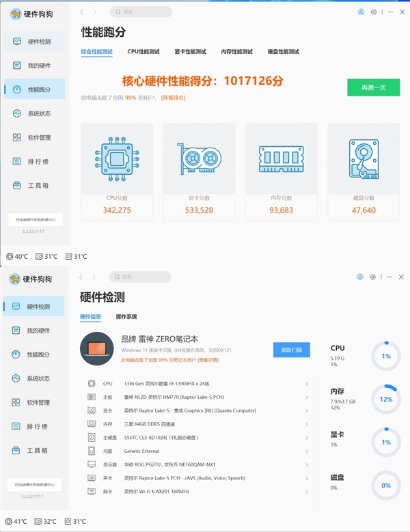Click 硬件狗狗 dog logo in top window
The width and height of the screenshot is (410, 532).
[x=16, y=14]
